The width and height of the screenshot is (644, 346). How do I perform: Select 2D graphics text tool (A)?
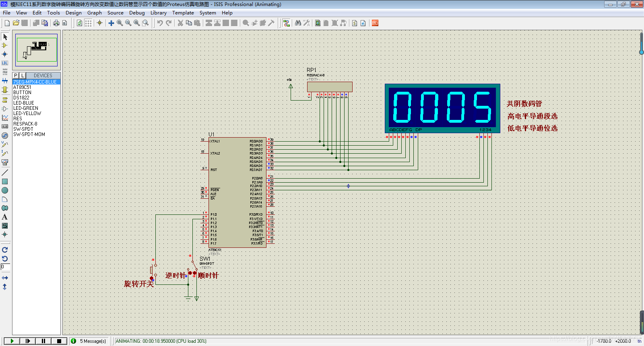(x=5, y=217)
